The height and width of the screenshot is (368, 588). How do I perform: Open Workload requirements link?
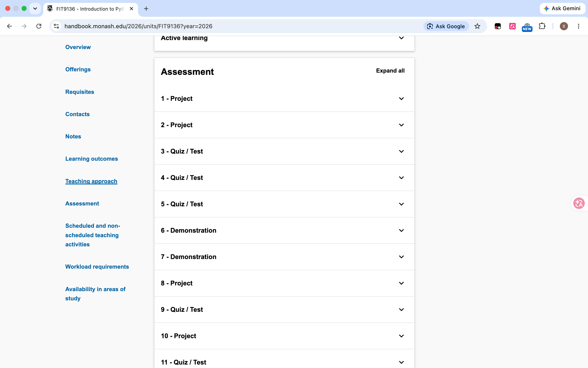pyautogui.click(x=97, y=267)
